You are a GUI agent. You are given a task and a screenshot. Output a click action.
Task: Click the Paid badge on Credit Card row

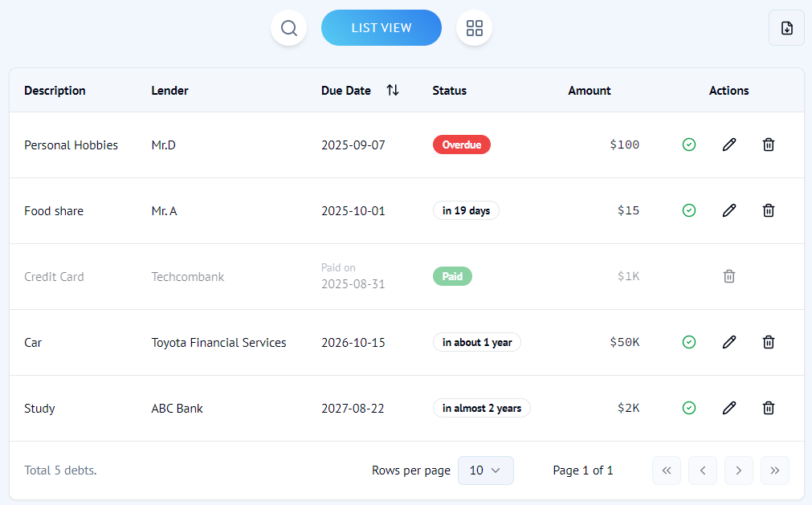452,276
